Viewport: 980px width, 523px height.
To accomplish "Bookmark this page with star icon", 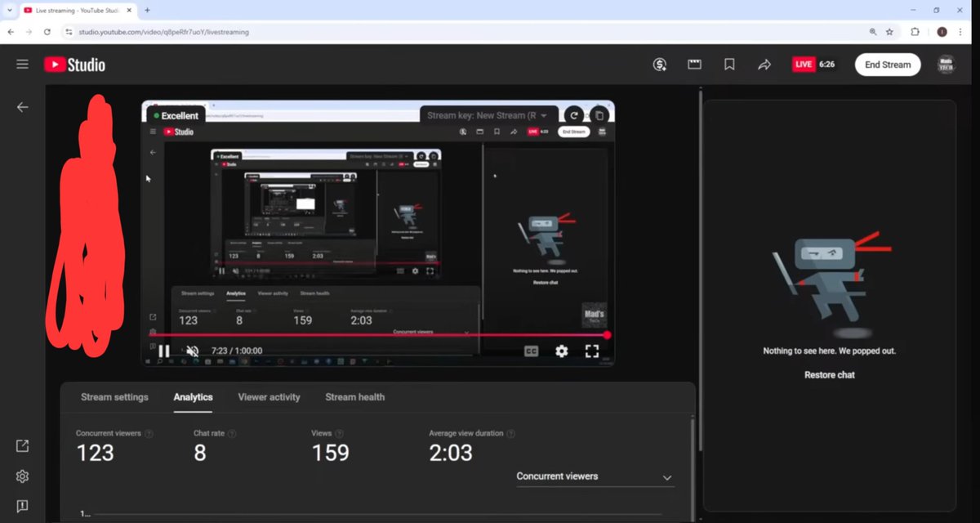I will (889, 32).
